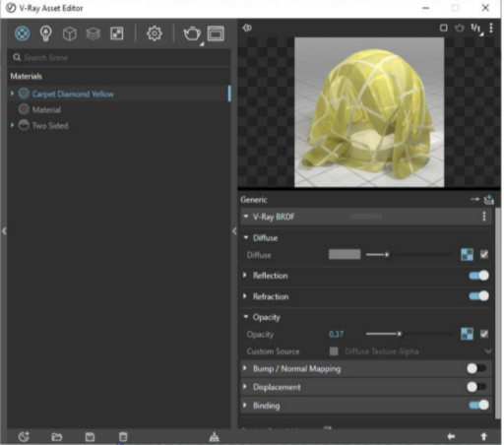Disable the Reflection switch
Image resolution: width=504 pixels, height=445 pixels.
(x=478, y=276)
